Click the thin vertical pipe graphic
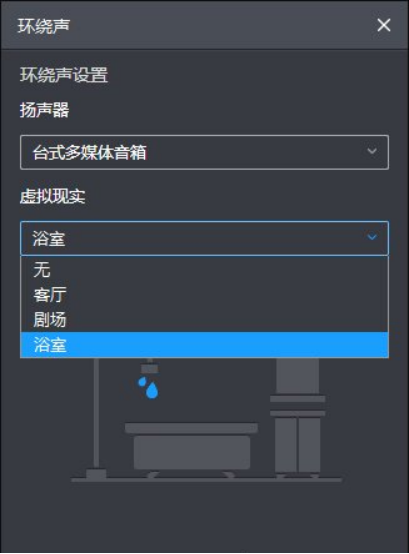The image size is (409, 554). [96, 414]
